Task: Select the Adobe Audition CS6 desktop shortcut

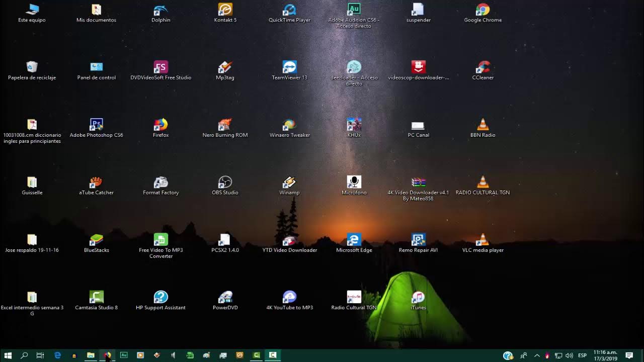Action: point(354,16)
